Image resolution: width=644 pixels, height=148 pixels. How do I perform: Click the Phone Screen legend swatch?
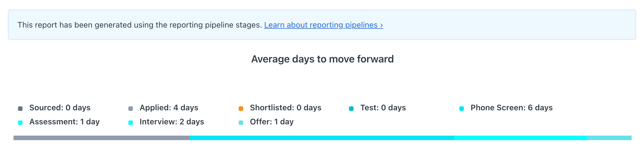pos(462,109)
